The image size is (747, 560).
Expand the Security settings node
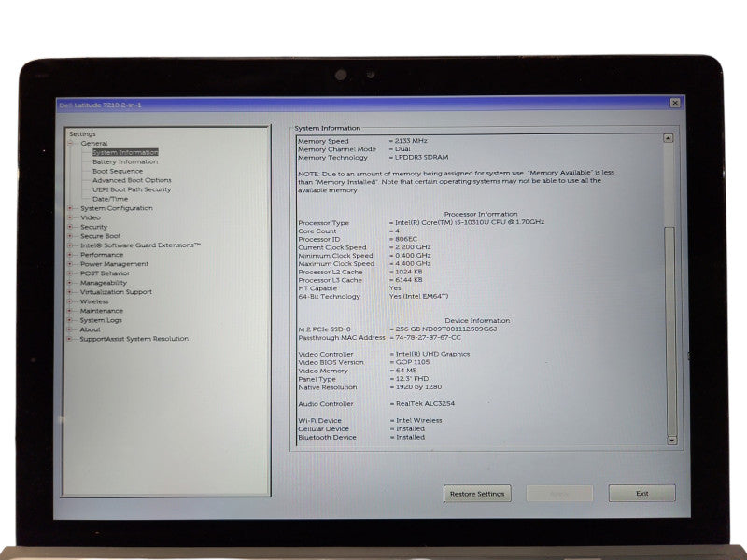(71, 227)
